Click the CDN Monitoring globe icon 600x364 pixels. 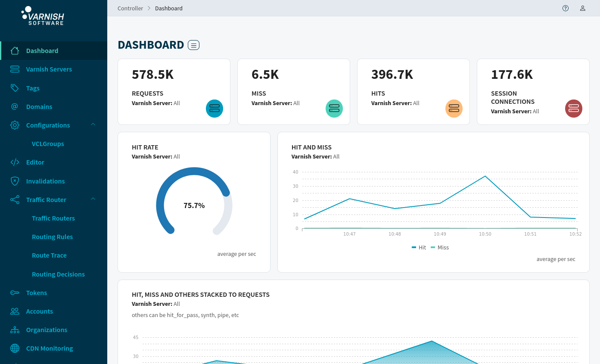15,348
